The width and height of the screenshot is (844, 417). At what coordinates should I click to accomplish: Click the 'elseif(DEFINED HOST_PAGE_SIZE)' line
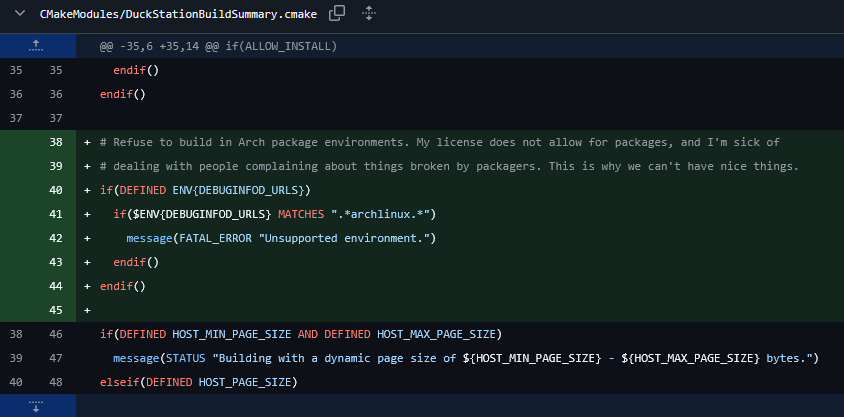[198, 382]
